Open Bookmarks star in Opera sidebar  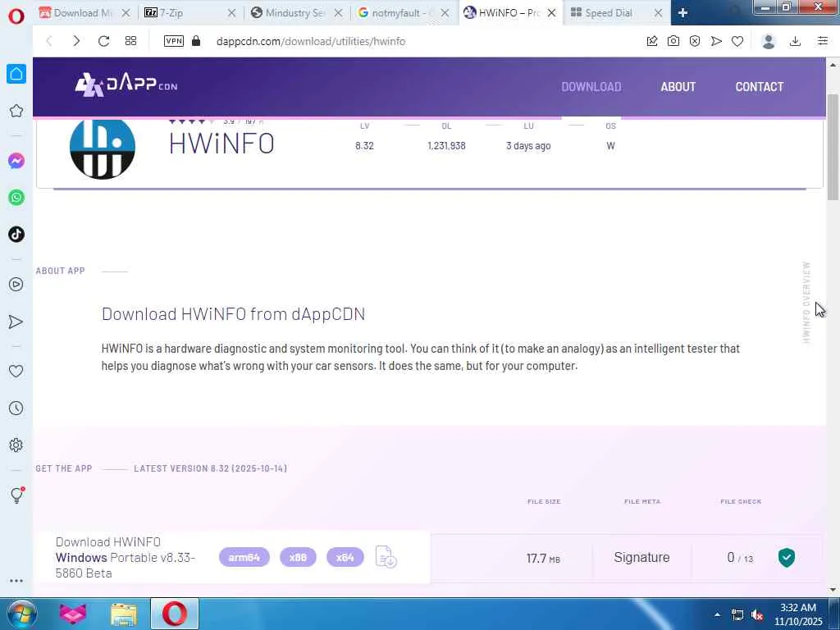pos(16,111)
